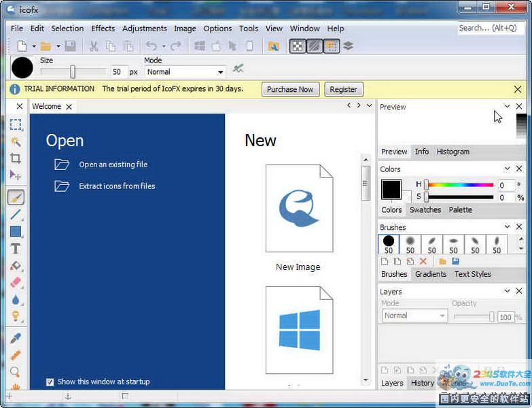Screen dimensions: 532x408
Task: Select the Dodge light bulb tool
Action: [16, 316]
